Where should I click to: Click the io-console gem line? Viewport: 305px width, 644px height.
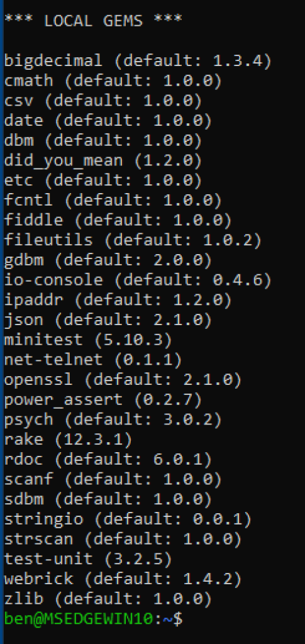(x=138, y=280)
